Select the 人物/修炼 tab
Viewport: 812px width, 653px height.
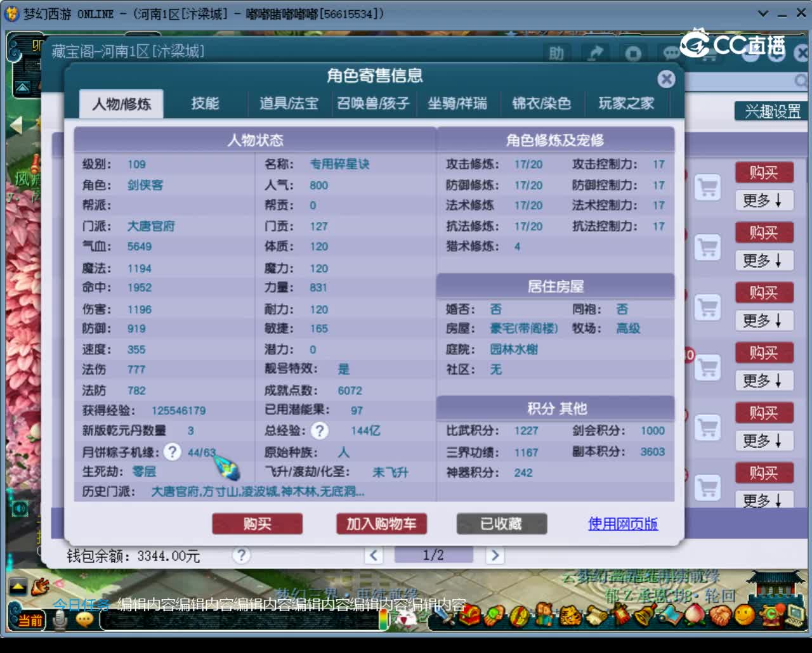pos(121,103)
